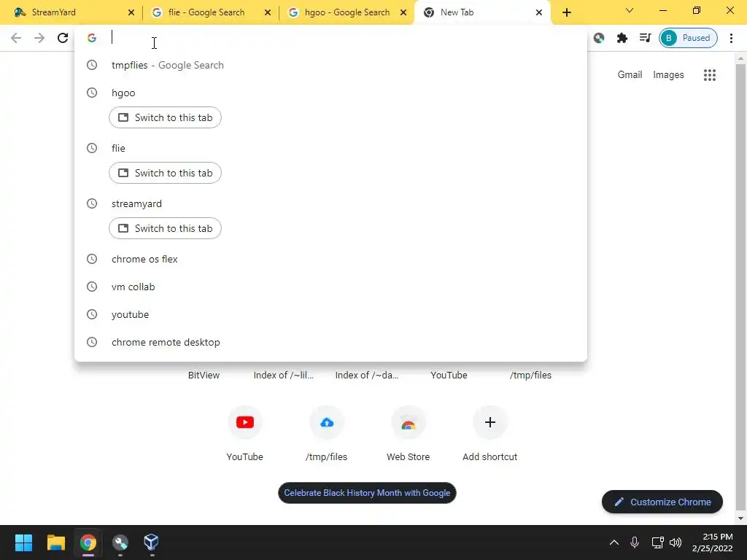Choose the tmpflies search suggestion

click(x=330, y=65)
